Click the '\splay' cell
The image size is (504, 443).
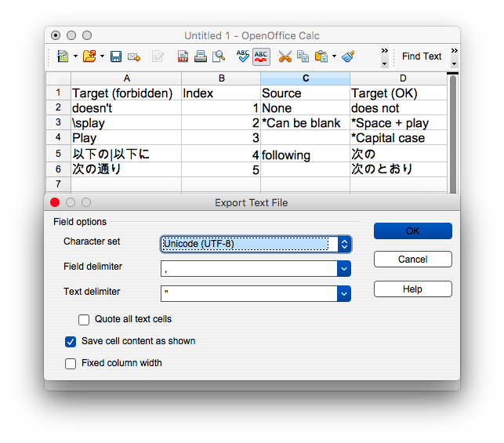[x=126, y=123]
